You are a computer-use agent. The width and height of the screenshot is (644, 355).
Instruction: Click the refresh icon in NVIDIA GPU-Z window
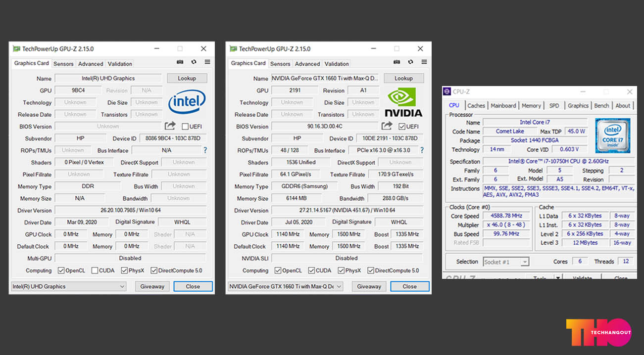click(410, 62)
